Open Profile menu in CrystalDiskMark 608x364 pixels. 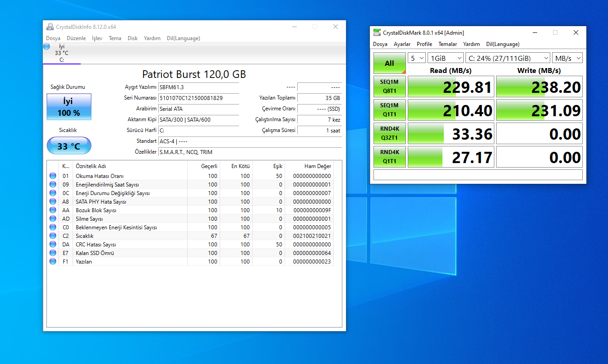click(424, 44)
